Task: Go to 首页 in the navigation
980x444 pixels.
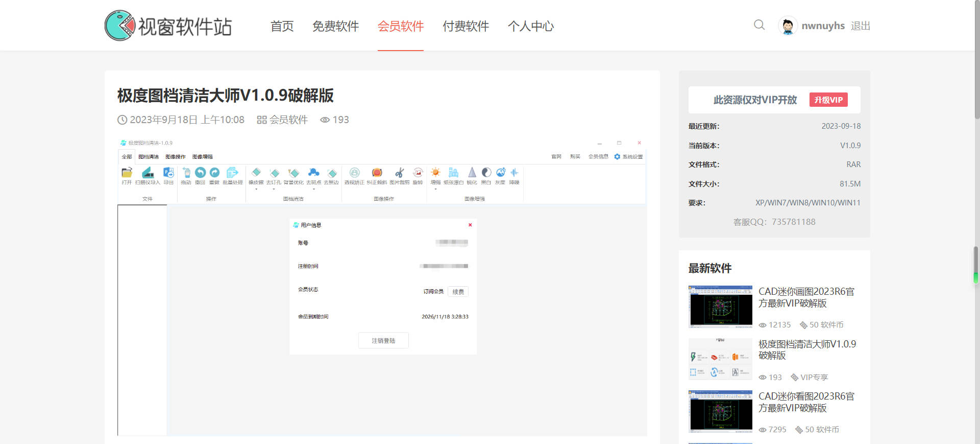Action: click(282, 26)
